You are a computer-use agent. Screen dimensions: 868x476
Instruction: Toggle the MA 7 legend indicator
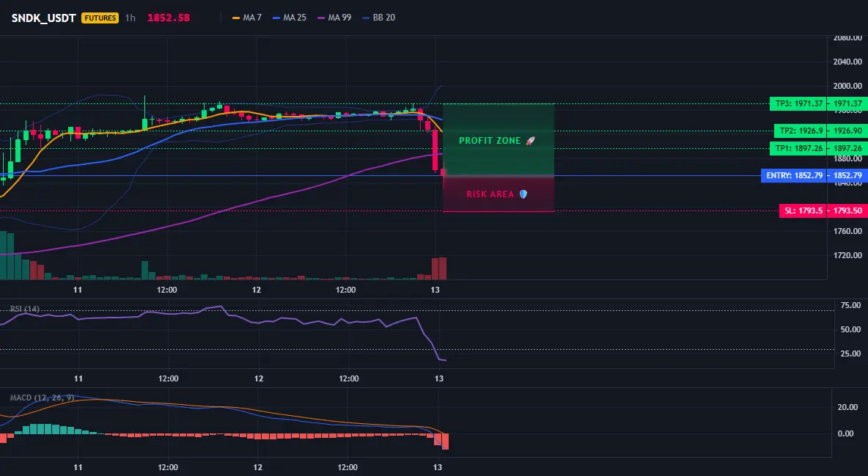(x=247, y=18)
